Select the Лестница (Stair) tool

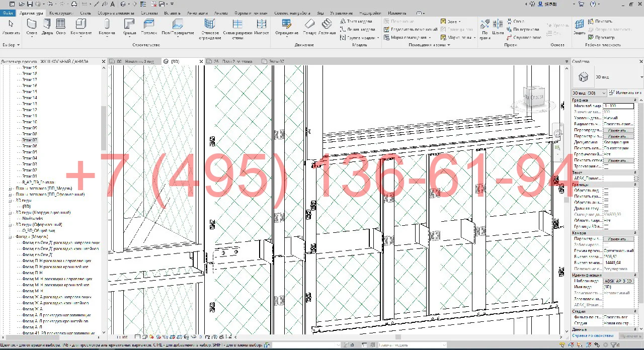tap(327, 27)
